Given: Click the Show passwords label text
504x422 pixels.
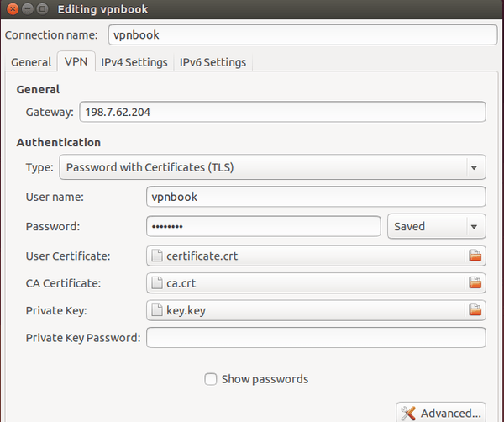Looking at the screenshot, I should [265, 379].
